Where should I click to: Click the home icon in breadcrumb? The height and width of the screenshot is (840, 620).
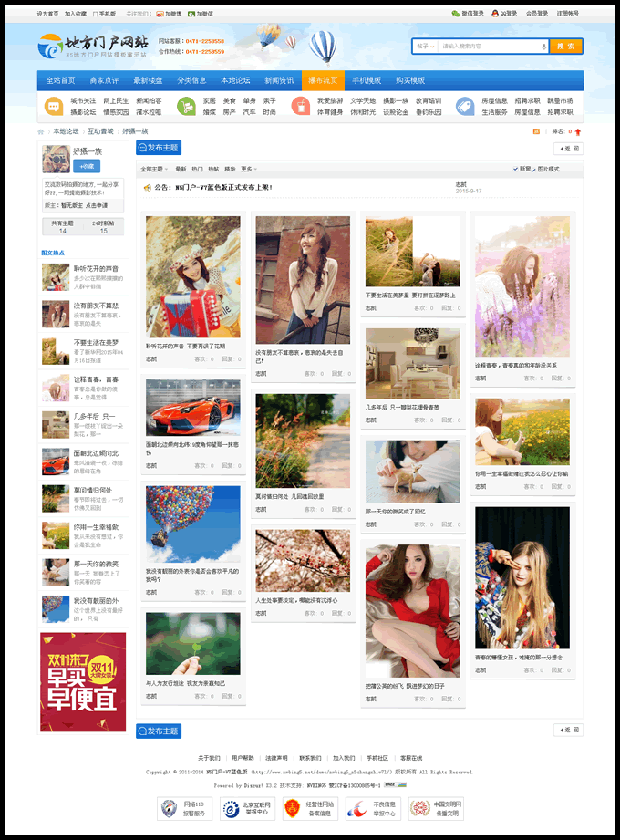41,131
